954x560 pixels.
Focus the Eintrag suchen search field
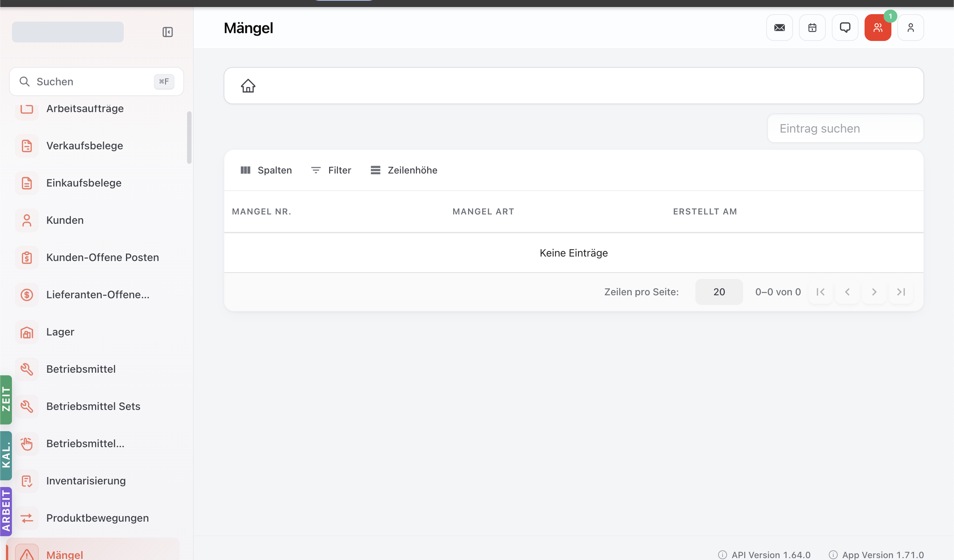[845, 129]
